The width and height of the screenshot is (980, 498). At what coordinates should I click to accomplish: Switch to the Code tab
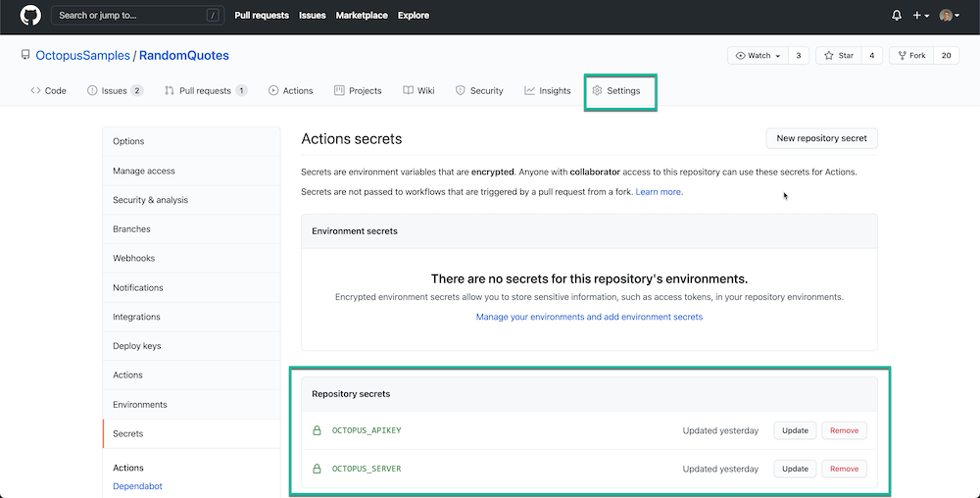pyautogui.click(x=48, y=90)
